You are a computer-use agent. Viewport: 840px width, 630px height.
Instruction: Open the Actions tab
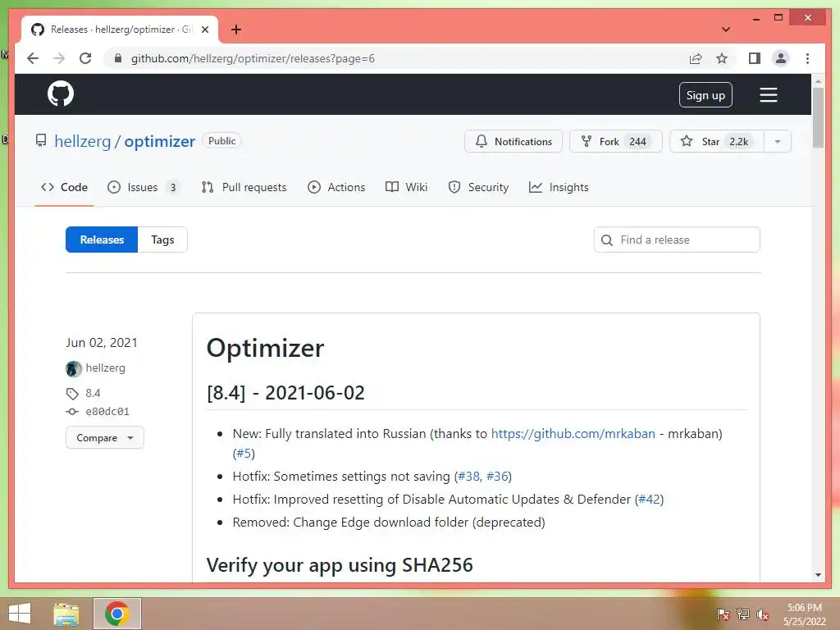336,187
